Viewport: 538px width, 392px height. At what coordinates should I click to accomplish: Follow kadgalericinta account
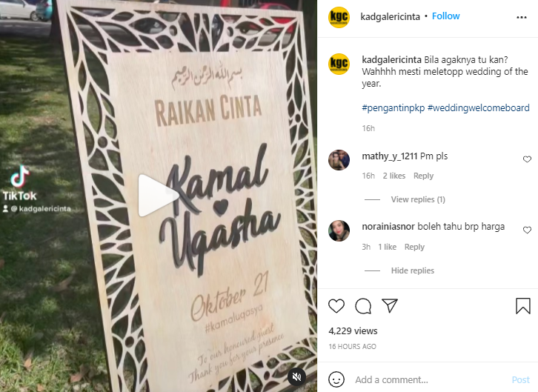445,16
